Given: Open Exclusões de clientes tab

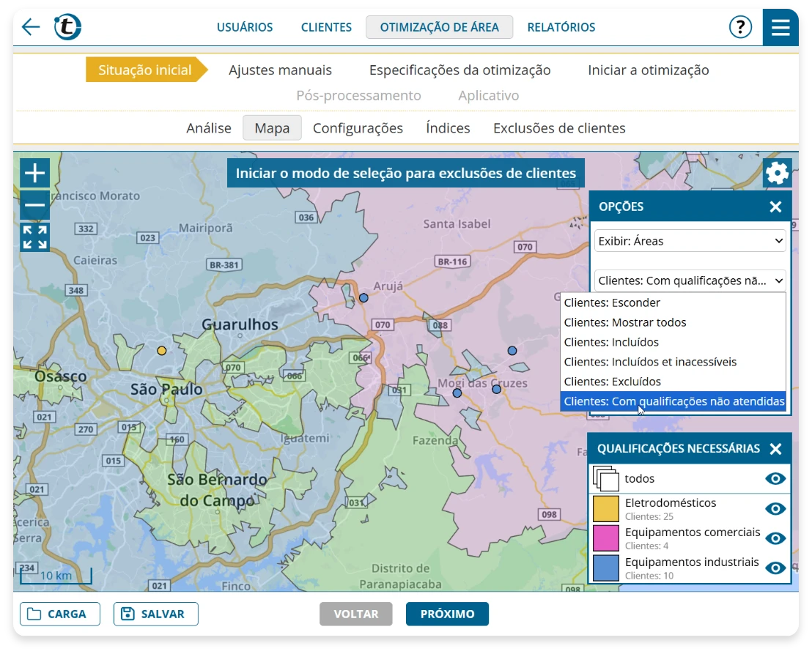Looking at the screenshot, I should click(x=559, y=128).
